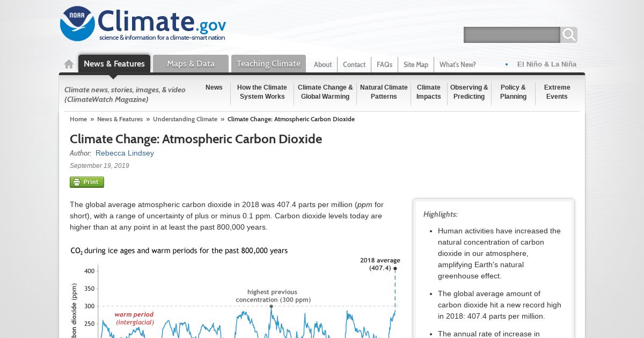Open the Teaching Climate tab

(268, 64)
